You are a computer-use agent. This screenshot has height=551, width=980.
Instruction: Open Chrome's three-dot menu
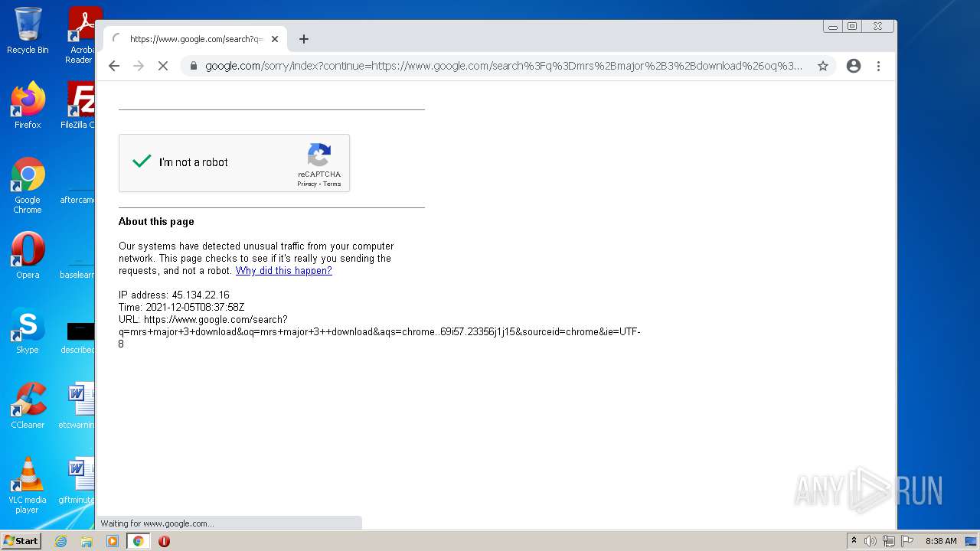879,66
